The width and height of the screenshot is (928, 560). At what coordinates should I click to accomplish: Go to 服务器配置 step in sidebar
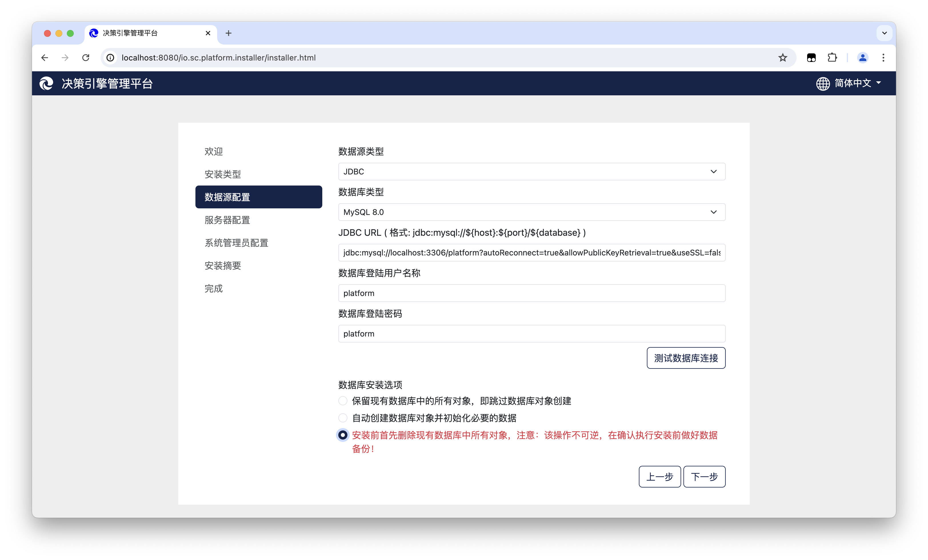[227, 220]
